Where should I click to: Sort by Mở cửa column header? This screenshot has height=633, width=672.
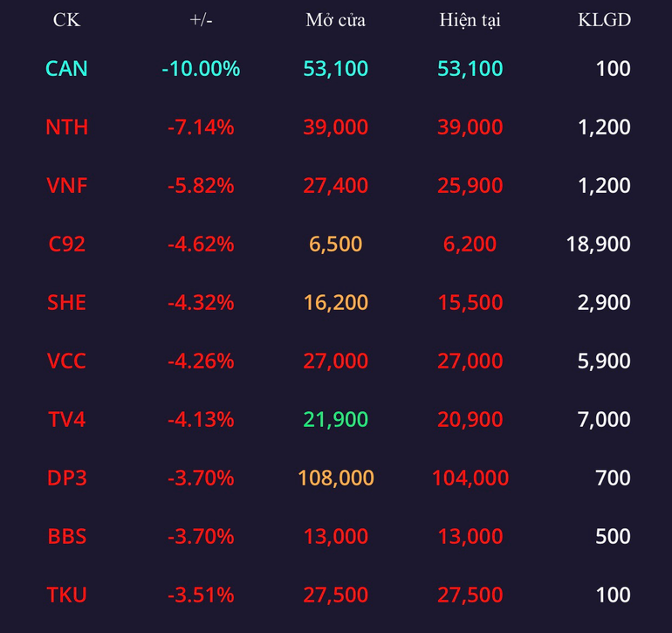(336, 20)
